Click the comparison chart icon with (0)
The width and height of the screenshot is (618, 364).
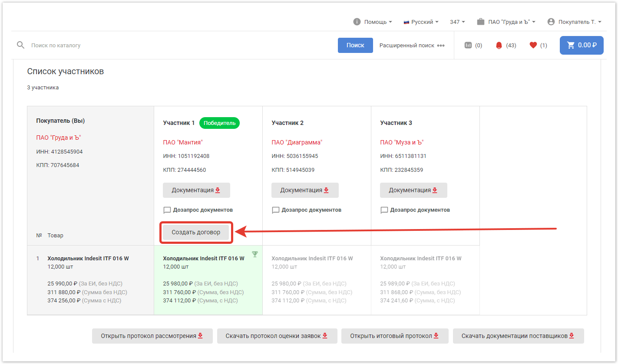[x=468, y=45]
